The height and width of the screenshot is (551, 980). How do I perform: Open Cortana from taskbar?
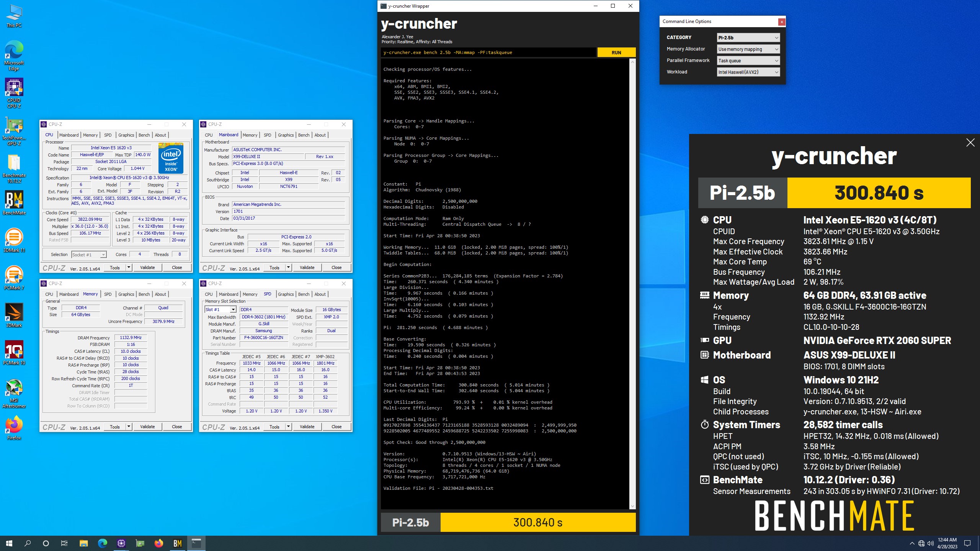pyautogui.click(x=46, y=543)
